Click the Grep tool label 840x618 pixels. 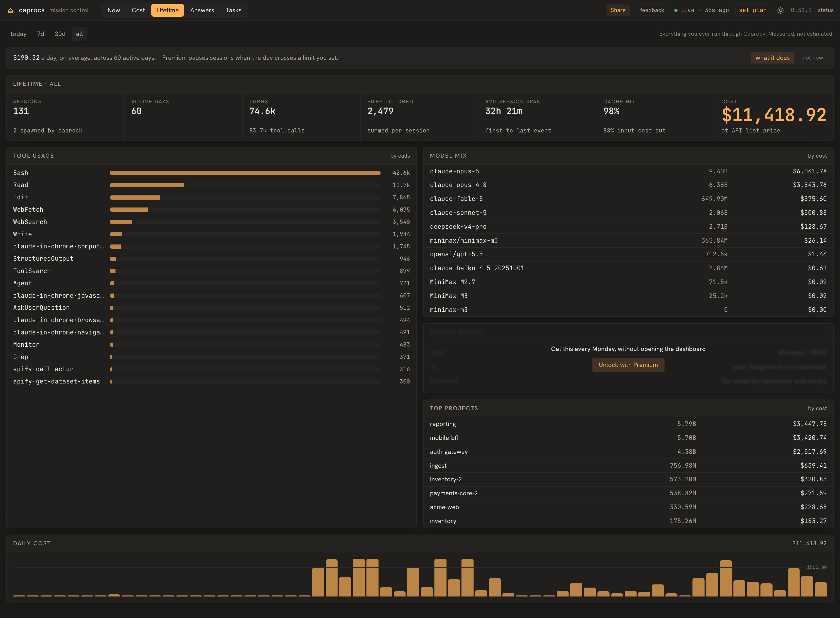point(20,357)
